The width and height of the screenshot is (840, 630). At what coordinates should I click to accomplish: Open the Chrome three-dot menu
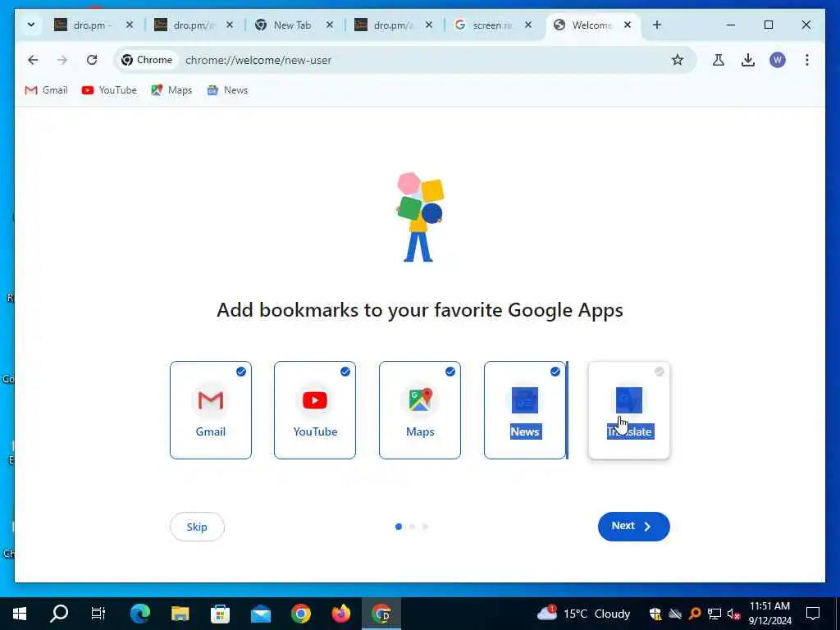(x=807, y=60)
